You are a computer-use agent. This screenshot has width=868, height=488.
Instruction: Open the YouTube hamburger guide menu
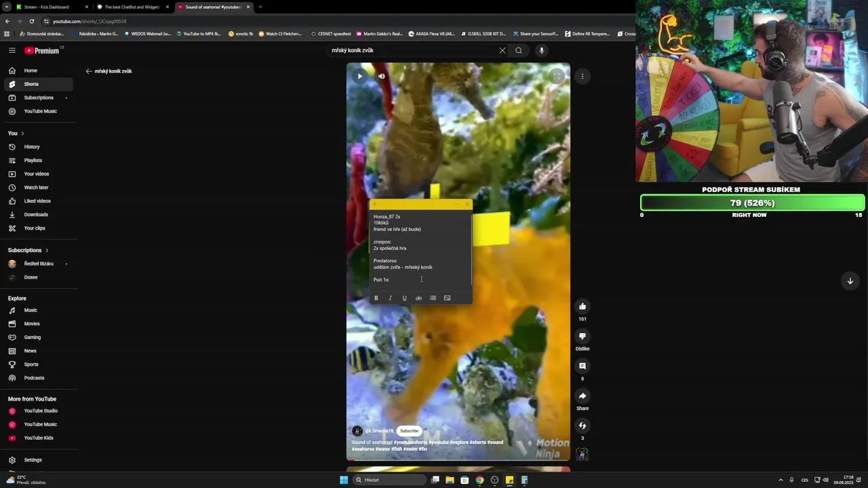click(12, 50)
